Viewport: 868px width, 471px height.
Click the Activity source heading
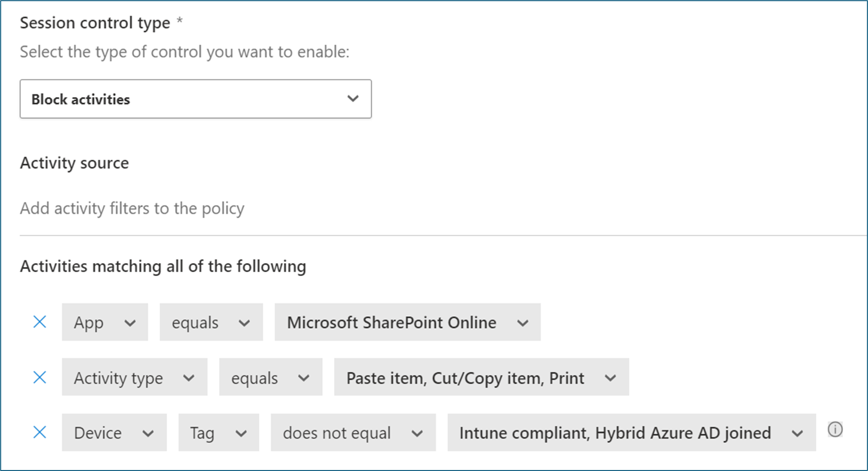(75, 163)
